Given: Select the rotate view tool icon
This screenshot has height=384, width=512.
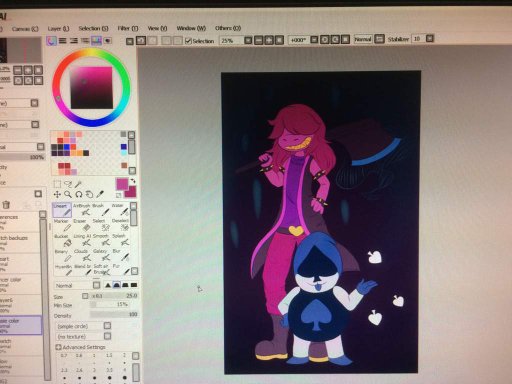Looking at the screenshot, I should [x=78, y=194].
